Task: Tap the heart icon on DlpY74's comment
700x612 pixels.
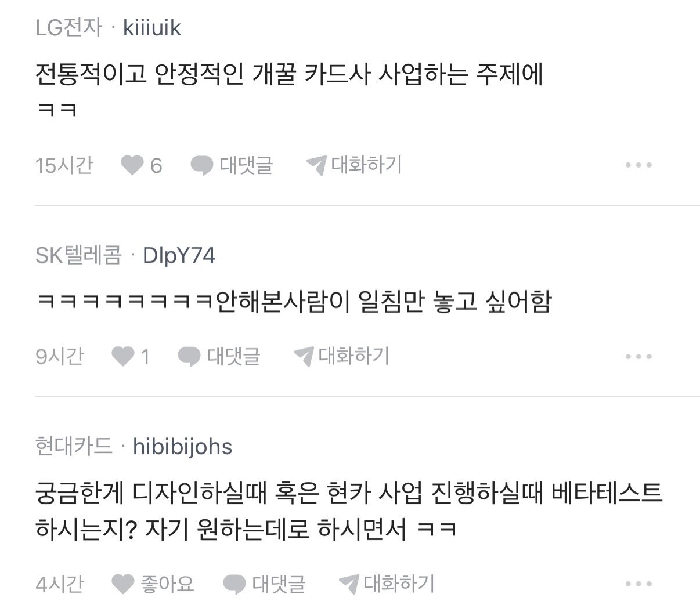Action: pyautogui.click(x=122, y=356)
